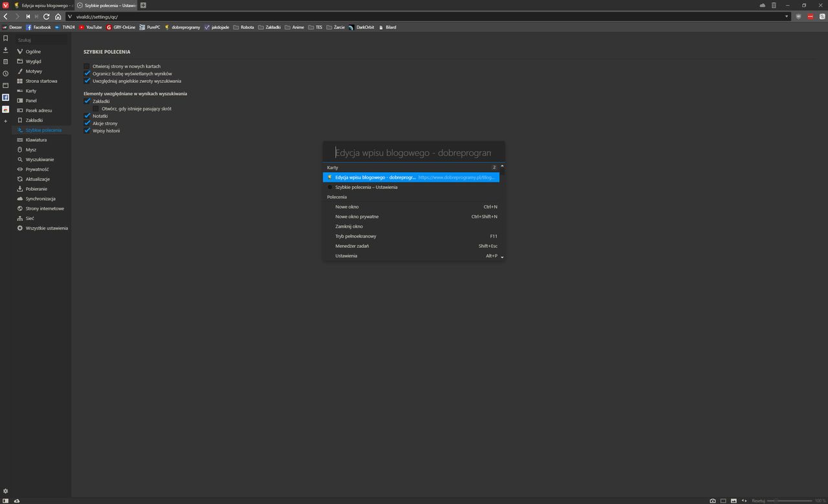828x504 pixels.
Task: Capture page with the camera icon
Action: (x=713, y=500)
